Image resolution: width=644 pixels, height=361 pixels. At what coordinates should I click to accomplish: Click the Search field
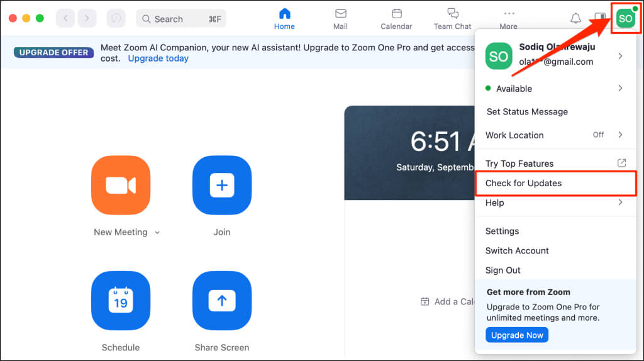181,18
